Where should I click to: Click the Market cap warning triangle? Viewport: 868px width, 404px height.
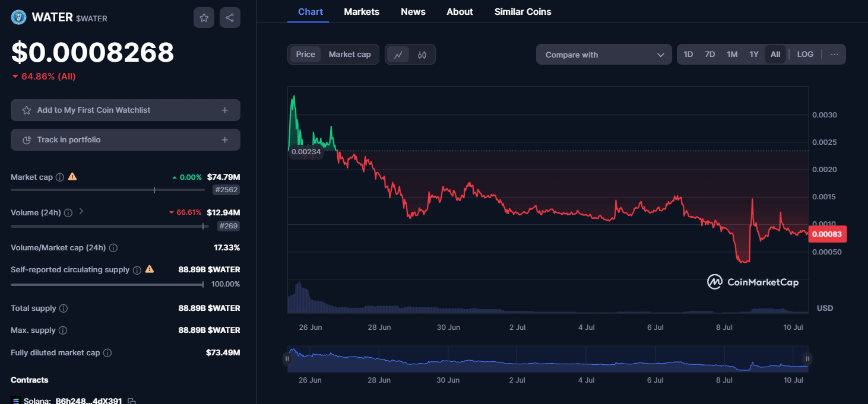(x=72, y=177)
